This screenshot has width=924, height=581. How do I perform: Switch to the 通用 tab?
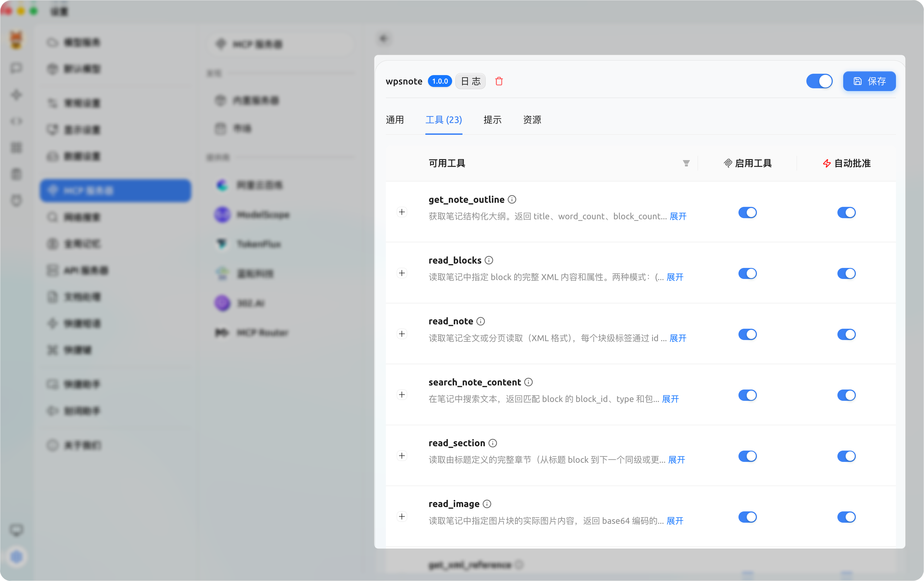pos(395,120)
